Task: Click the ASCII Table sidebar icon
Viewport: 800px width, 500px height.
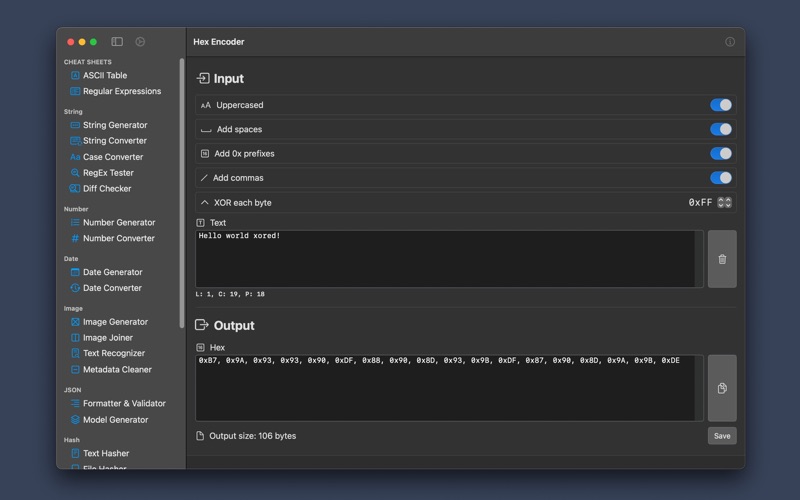Action: pyautogui.click(x=75, y=76)
